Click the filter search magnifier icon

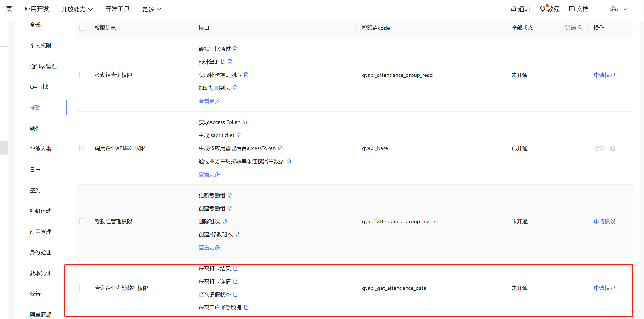pos(580,28)
